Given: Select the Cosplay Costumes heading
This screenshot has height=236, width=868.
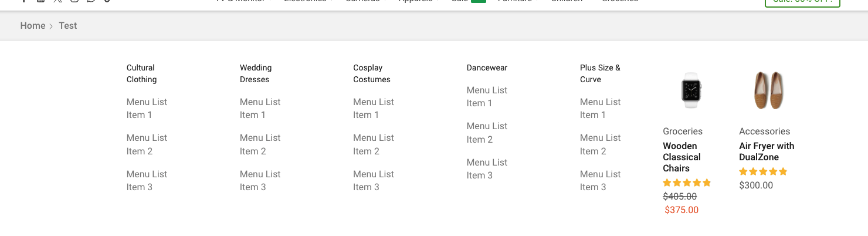Looking at the screenshot, I should click(372, 73).
